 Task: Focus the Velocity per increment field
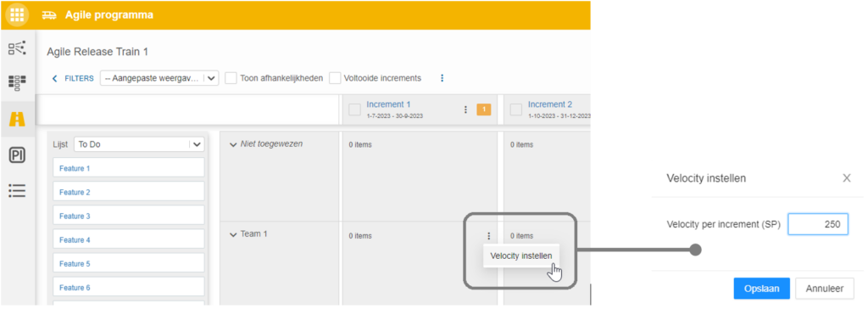click(x=818, y=224)
